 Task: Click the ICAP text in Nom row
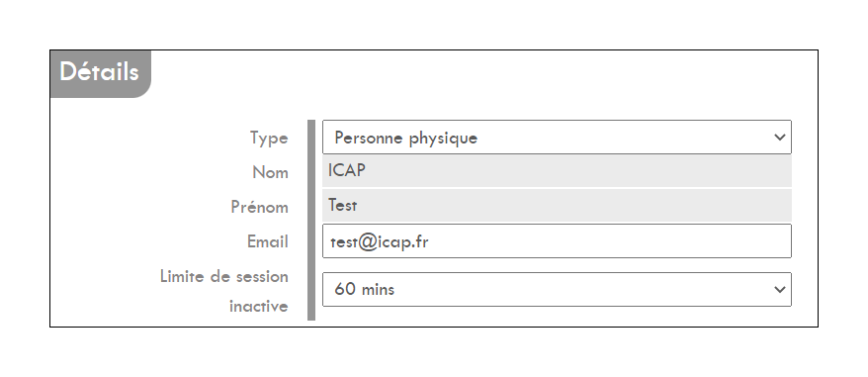tap(347, 171)
